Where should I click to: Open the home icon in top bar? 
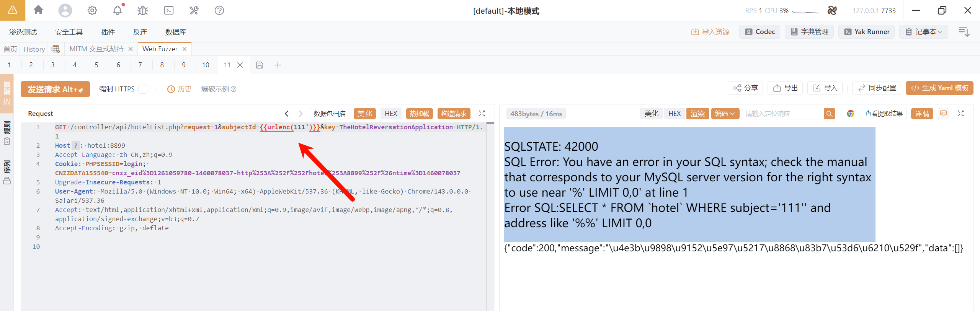click(38, 10)
